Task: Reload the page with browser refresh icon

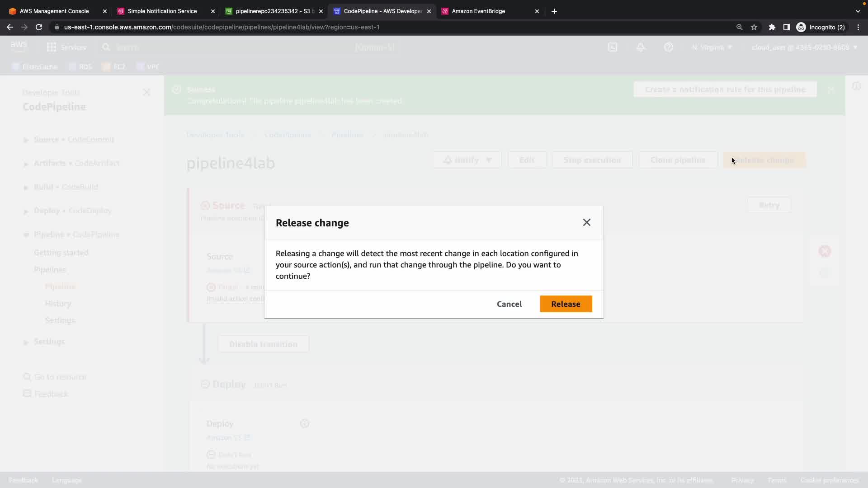Action: [x=39, y=27]
